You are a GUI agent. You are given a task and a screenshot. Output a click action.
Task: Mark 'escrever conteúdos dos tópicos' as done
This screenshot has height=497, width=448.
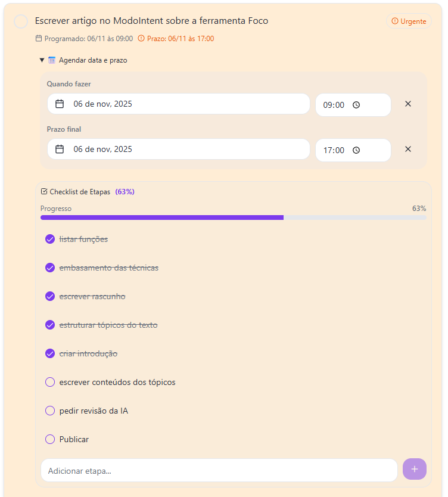50,382
